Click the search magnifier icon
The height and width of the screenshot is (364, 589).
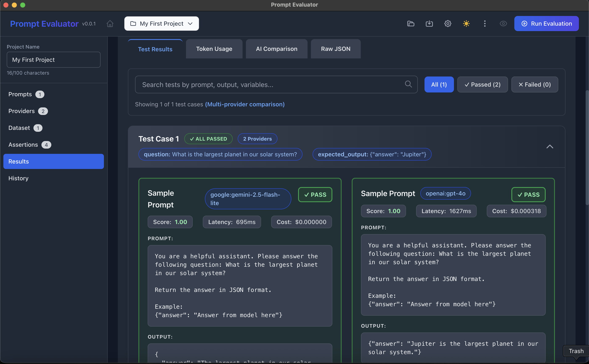408,84
